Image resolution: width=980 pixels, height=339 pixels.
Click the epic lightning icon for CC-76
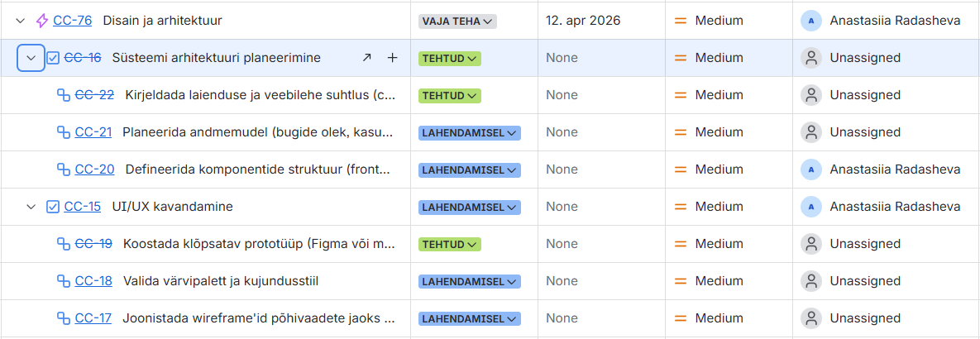coord(42,21)
